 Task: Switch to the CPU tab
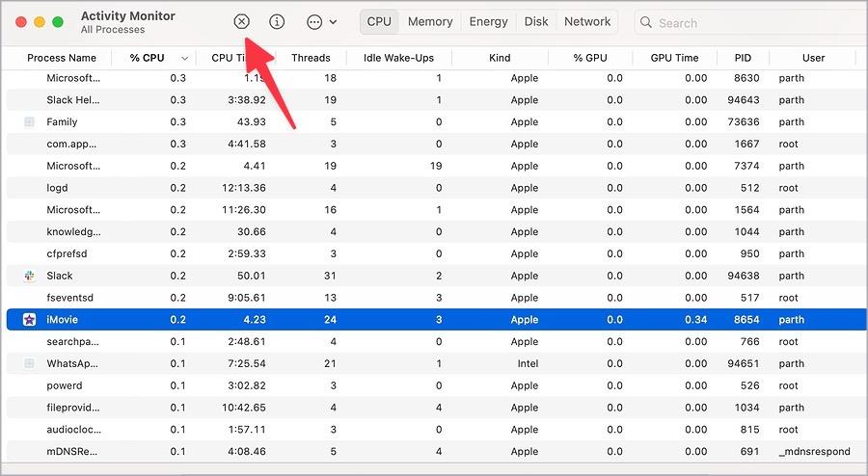(x=379, y=21)
